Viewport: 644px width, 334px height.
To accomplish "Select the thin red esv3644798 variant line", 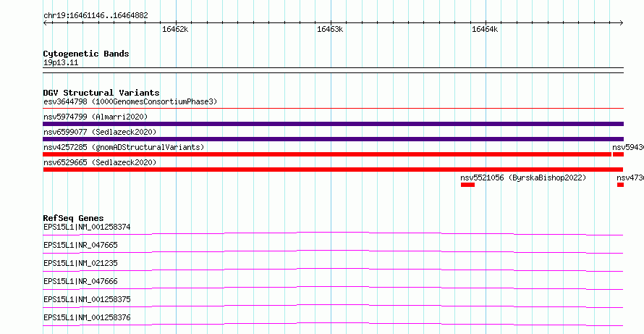I will pos(333,108).
